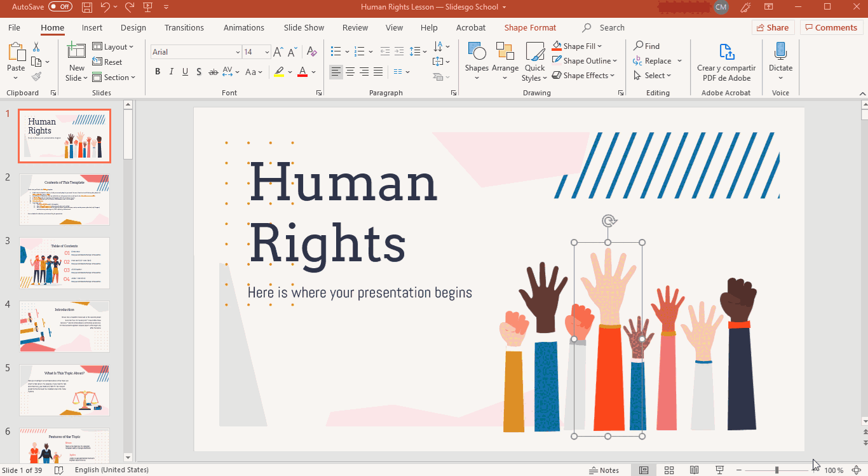The image size is (868, 476).
Task: Click the Cut scissors icon
Action: coord(36,47)
